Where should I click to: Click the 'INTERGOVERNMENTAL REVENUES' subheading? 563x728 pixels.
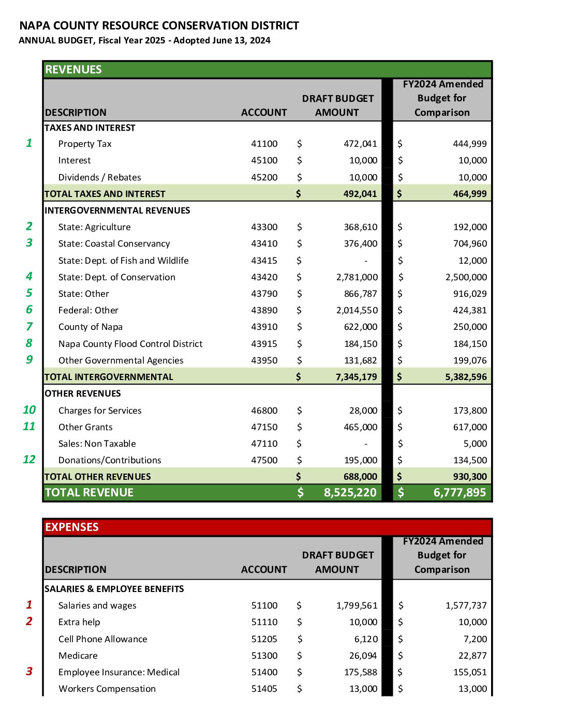click(117, 210)
